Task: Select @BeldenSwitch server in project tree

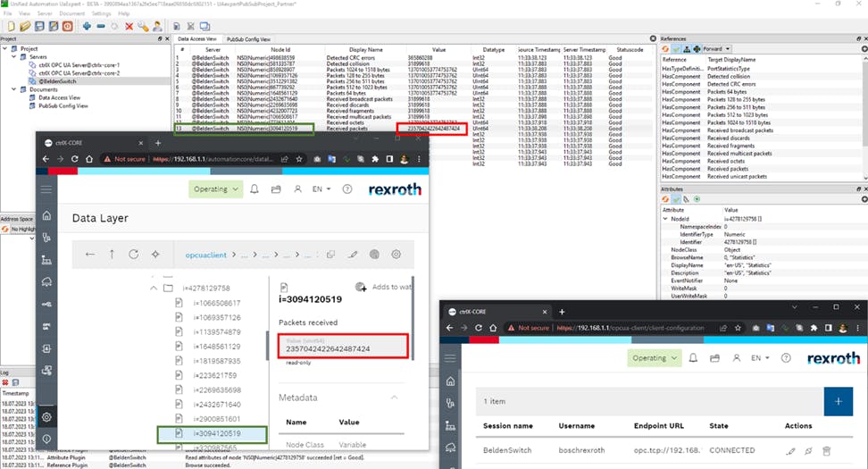Action: tap(57, 81)
